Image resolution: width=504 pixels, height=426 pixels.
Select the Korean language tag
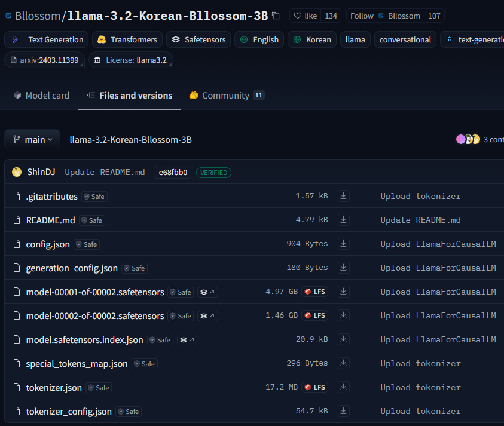coord(311,39)
